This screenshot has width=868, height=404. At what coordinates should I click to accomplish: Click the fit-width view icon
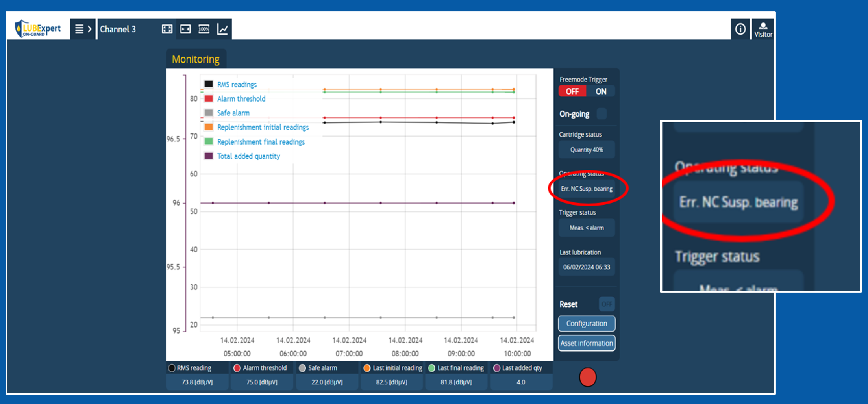pos(185,29)
